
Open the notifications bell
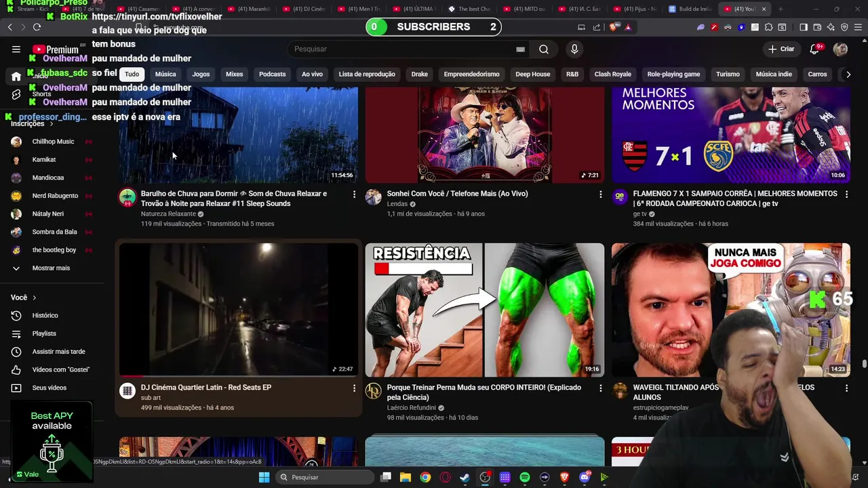pyautogui.click(x=814, y=49)
